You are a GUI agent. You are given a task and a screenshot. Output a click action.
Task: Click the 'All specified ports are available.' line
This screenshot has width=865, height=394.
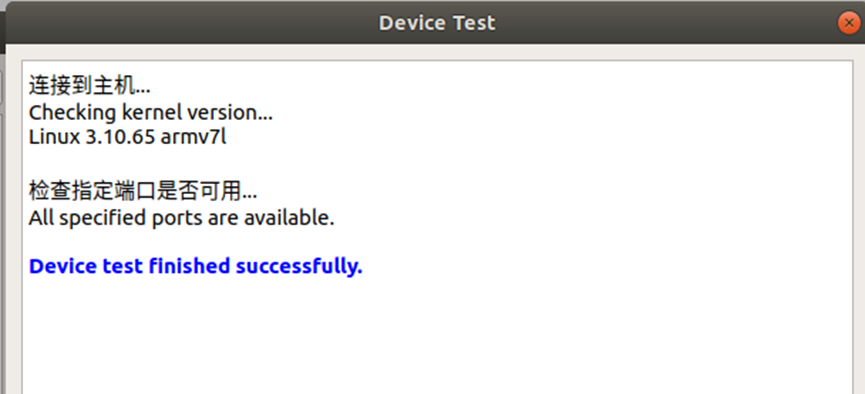[x=181, y=219]
